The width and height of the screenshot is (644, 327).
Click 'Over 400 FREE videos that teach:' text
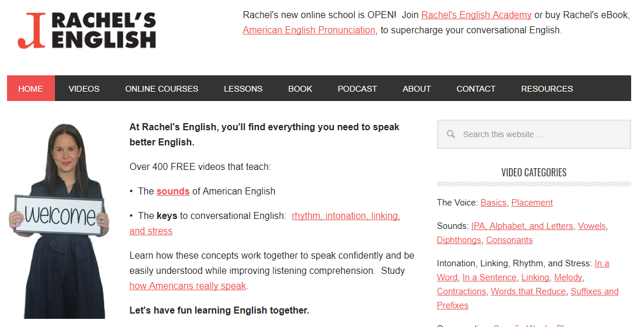point(200,167)
